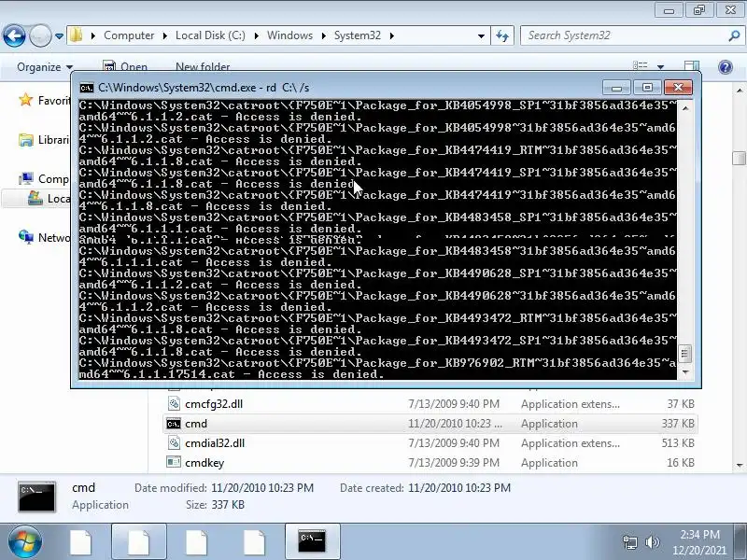747x560 pixels.
Task: Open the first blank taskbar item
Action: tap(81, 541)
